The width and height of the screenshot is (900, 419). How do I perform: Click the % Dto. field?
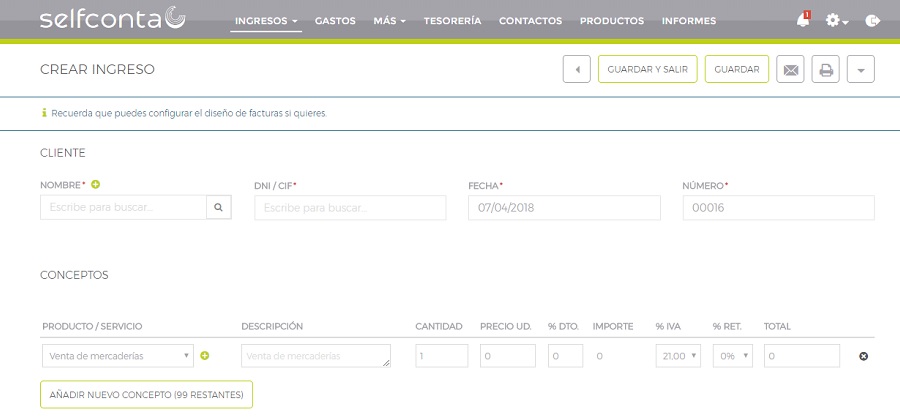(565, 356)
